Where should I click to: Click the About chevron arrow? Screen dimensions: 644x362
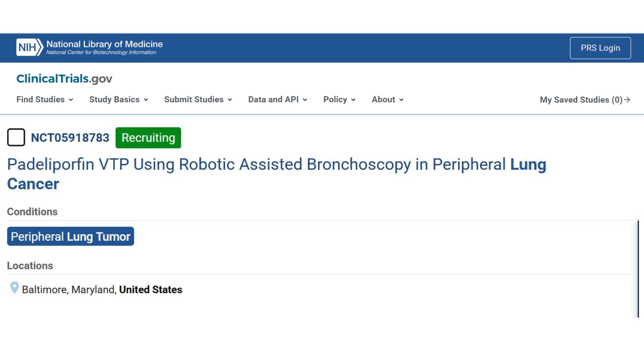pyautogui.click(x=401, y=100)
